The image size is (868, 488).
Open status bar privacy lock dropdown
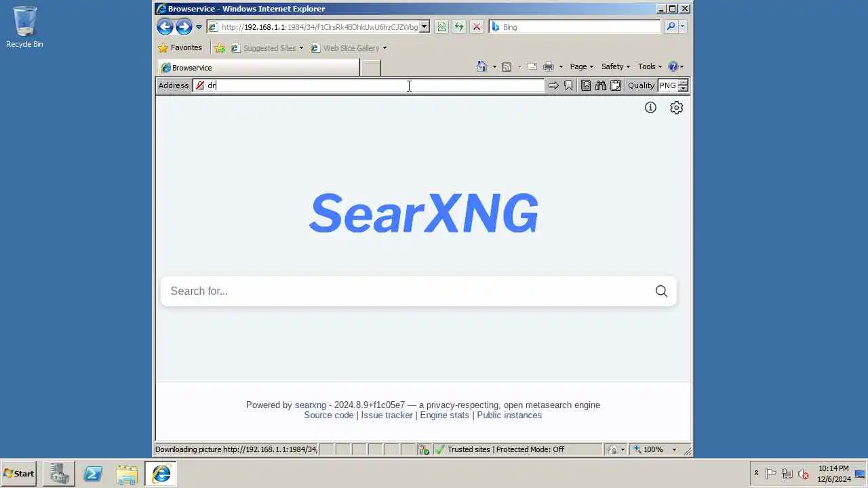pos(616,449)
